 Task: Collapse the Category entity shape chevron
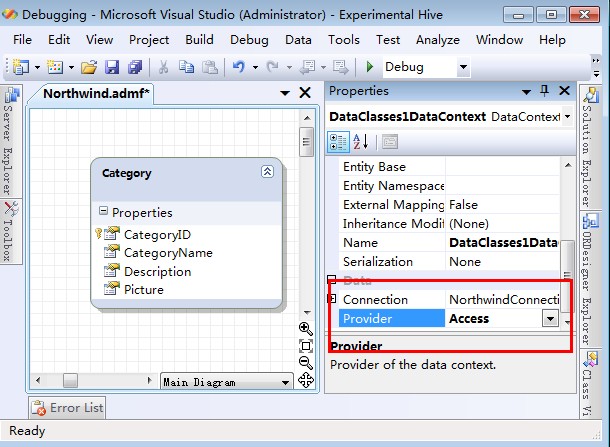pos(267,172)
